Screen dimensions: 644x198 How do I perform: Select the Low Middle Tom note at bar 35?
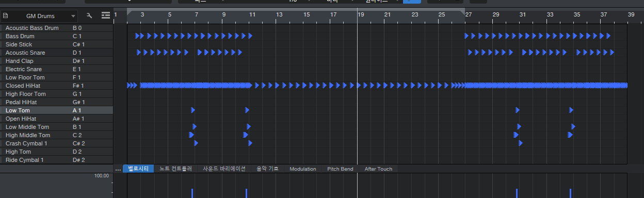(x=573, y=127)
